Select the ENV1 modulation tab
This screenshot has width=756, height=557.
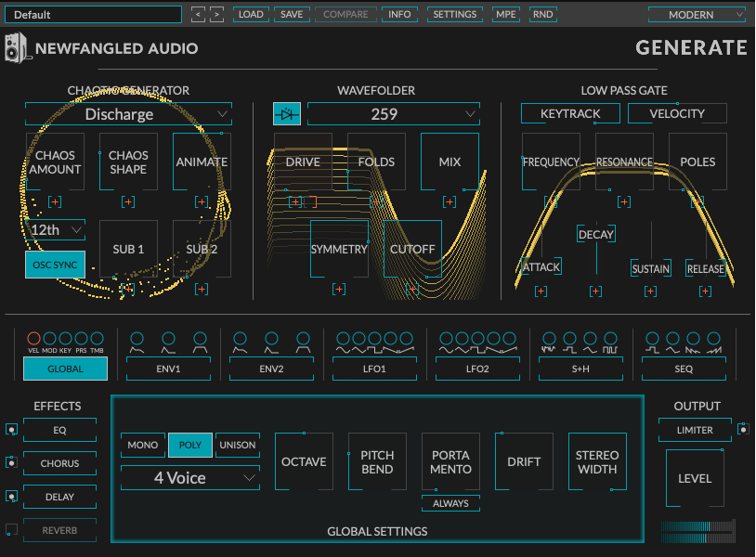[x=168, y=369]
